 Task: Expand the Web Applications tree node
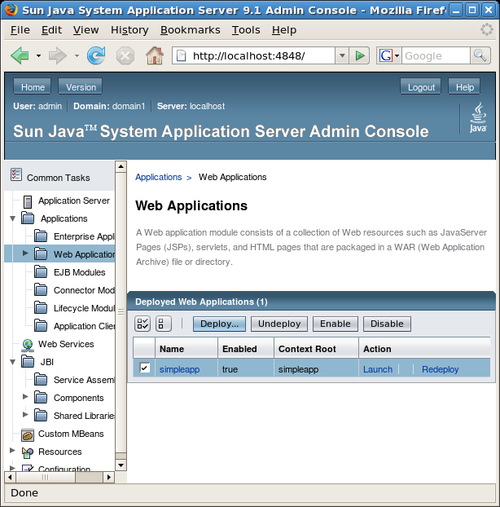pyautogui.click(x=25, y=253)
